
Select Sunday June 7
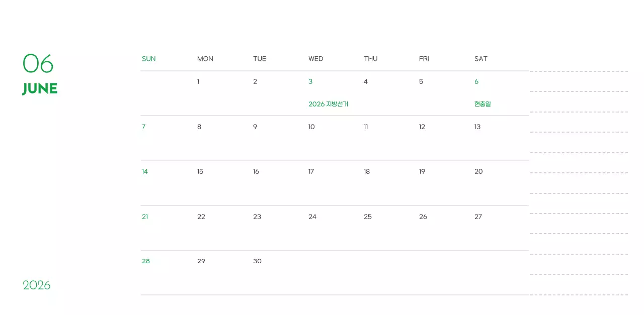143,127
